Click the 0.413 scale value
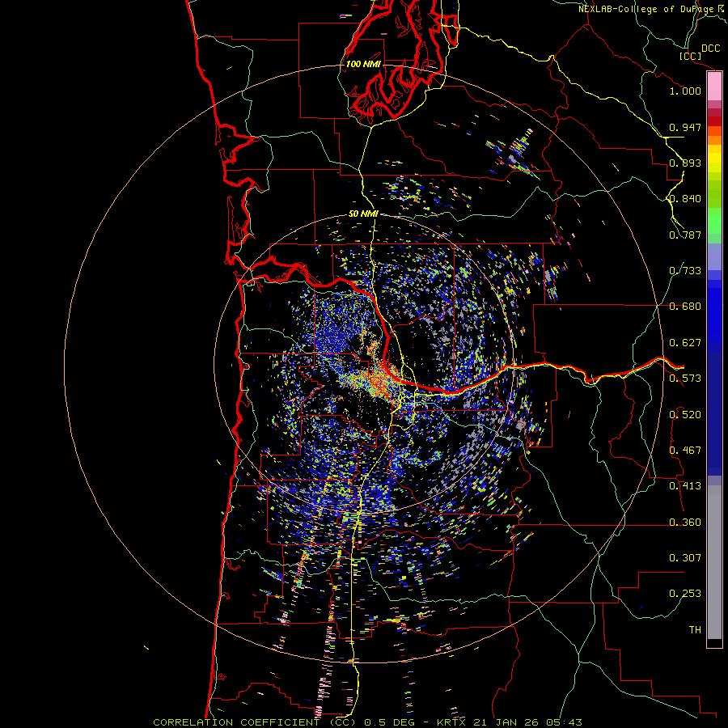This screenshot has height=728, width=728. click(x=685, y=486)
